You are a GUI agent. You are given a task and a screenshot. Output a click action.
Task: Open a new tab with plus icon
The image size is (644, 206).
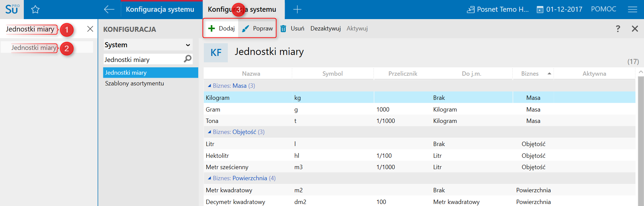pos(297,9)
